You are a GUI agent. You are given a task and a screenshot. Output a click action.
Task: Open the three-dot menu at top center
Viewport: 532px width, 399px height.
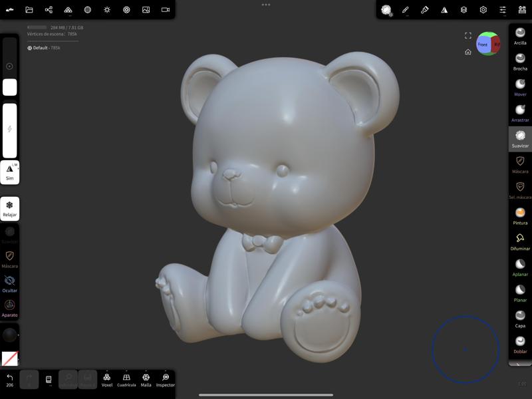(x=266, y=5)
